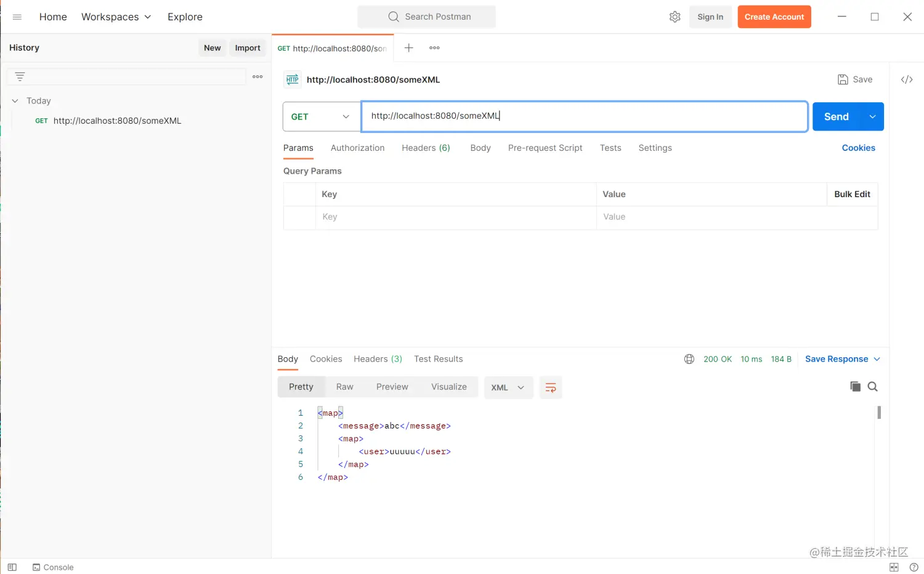Copy the response body to clipboard
Viewport: 924px width, 574px height.
tap(855, 386)
